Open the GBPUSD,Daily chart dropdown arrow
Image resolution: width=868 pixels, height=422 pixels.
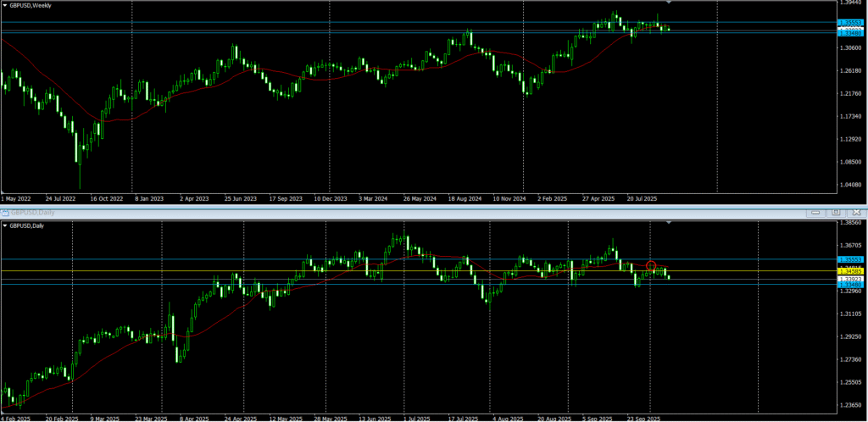click(5, 225)
